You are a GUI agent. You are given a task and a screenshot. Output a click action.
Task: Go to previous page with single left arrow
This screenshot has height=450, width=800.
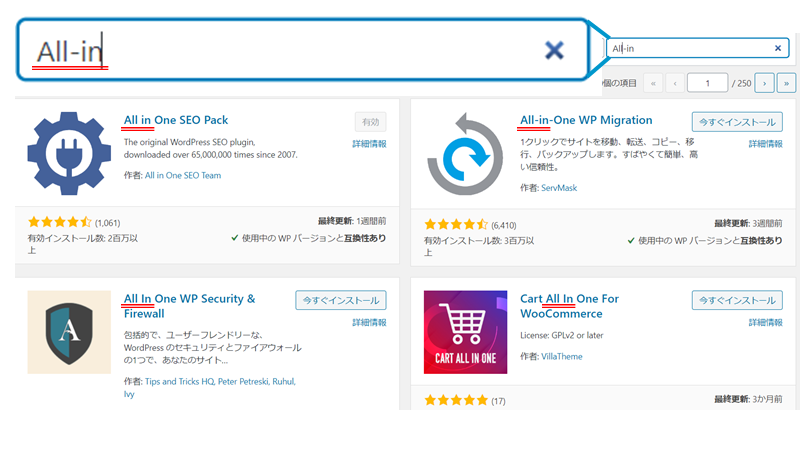675,83
